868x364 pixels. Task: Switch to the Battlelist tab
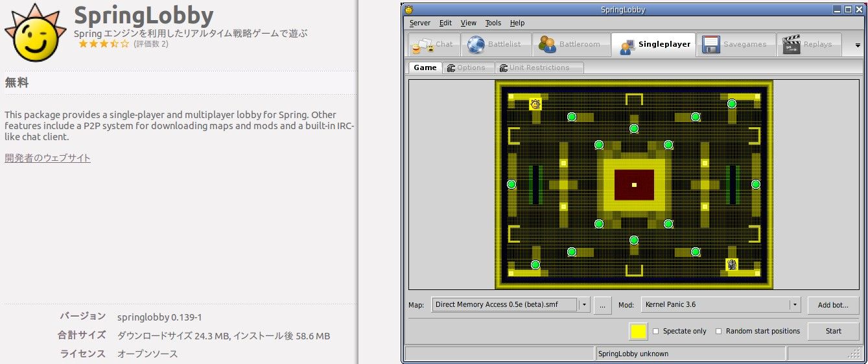[x=495, y=45]
